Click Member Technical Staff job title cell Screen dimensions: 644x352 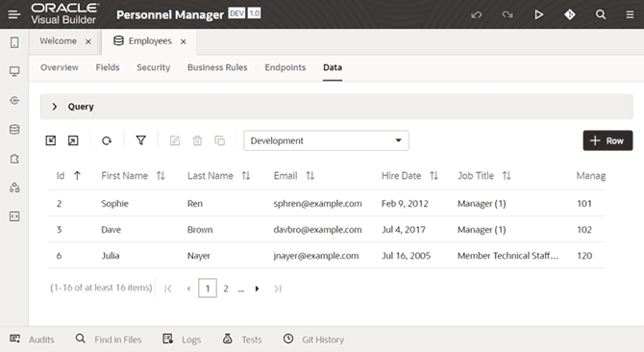(508, 256)
